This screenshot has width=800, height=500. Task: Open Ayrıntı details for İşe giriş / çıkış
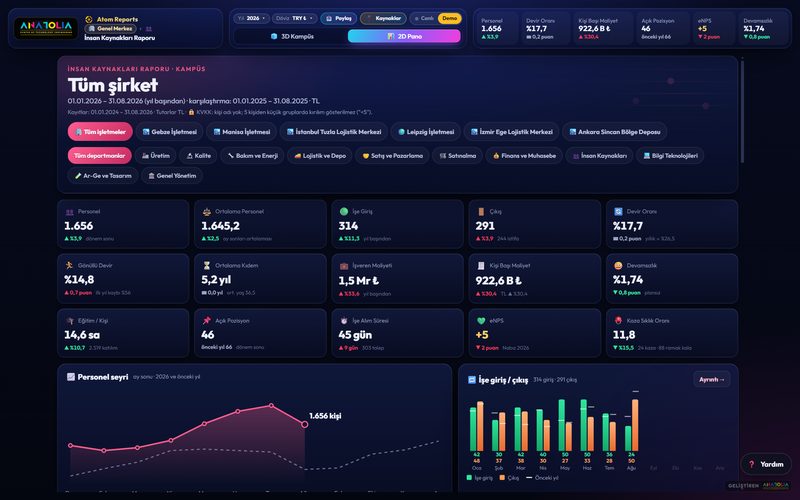(x=711, y=380)
